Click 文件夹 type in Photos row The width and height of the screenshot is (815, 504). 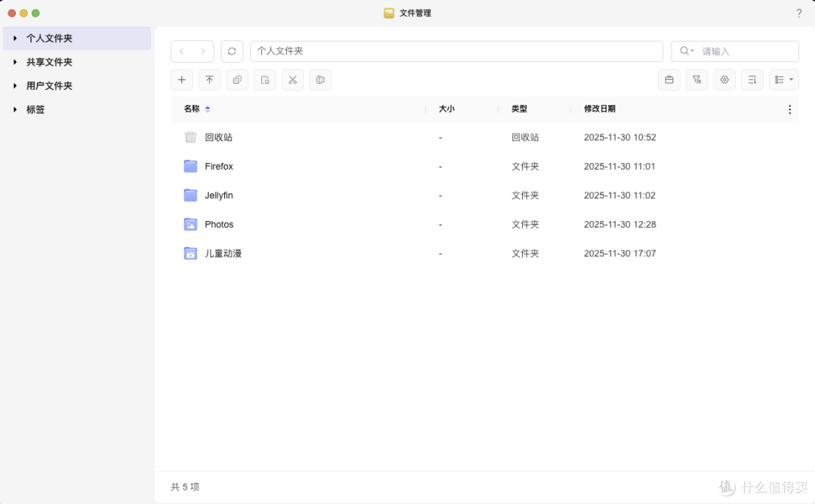[525, 225]
